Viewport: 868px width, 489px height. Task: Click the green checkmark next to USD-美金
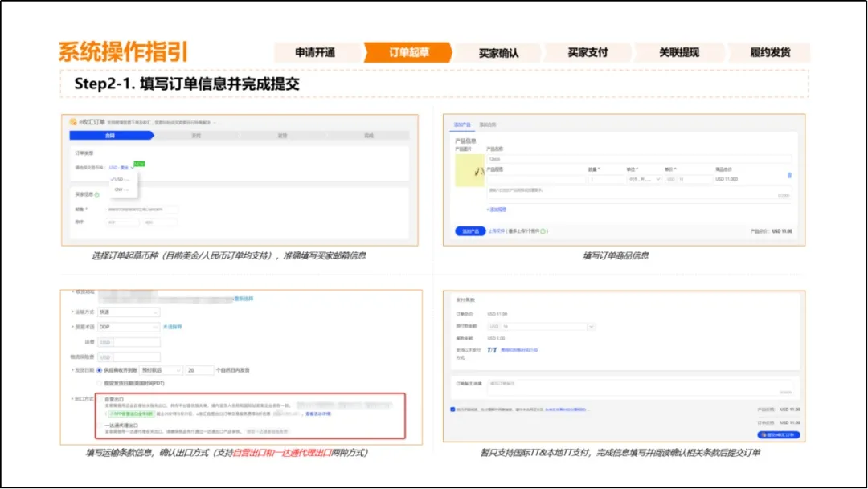coord(132,166)
